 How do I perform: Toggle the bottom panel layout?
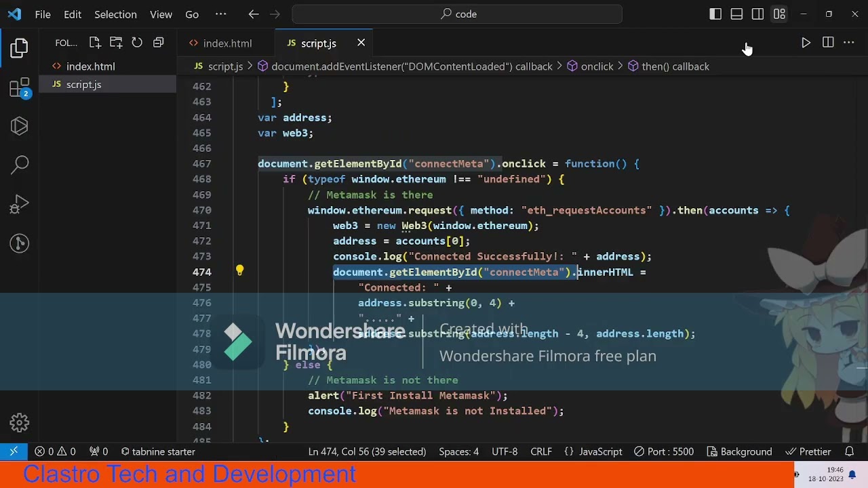736,14
